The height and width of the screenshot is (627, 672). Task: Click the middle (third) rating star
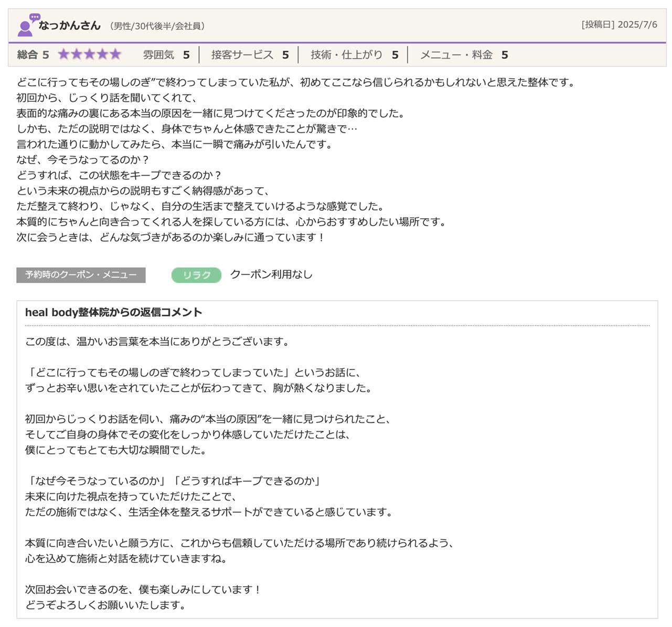pos(90,55)
